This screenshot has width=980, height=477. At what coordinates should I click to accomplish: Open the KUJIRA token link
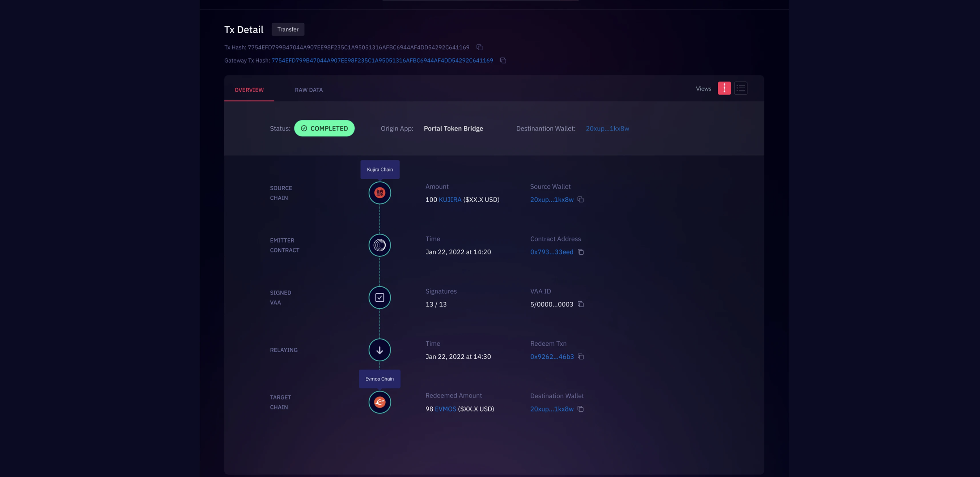click(450, 200)
